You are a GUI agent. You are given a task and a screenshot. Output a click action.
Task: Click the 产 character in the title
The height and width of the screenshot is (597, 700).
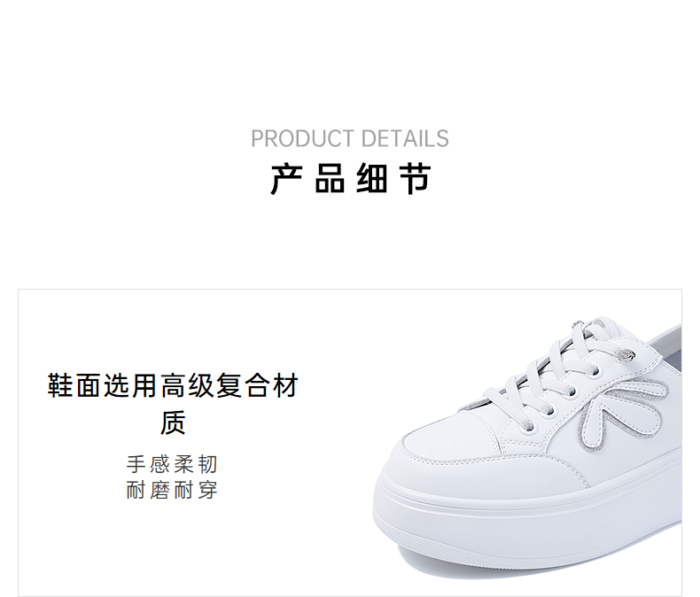[286, 179]
